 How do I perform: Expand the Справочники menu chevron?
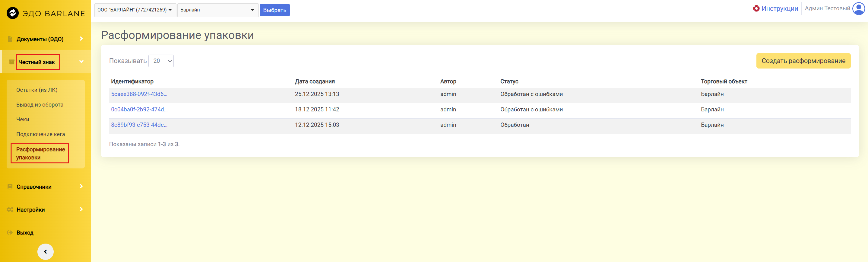tap(81, 186)
